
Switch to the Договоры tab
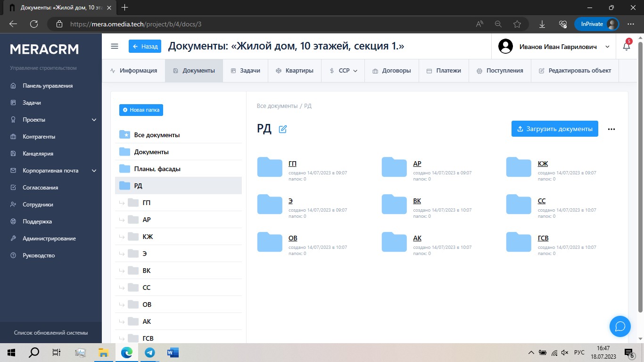pos(391,71)
